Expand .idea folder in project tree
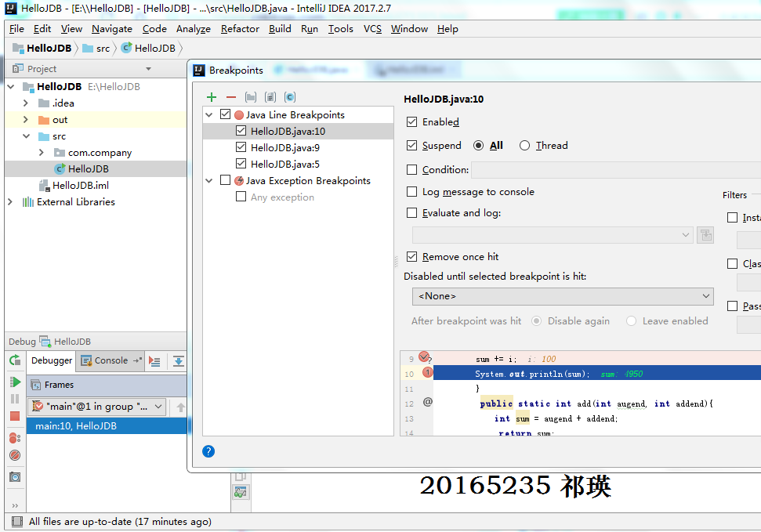Image resolution: width=761 pixels, height=532 pixels. [x=26, y=103]
